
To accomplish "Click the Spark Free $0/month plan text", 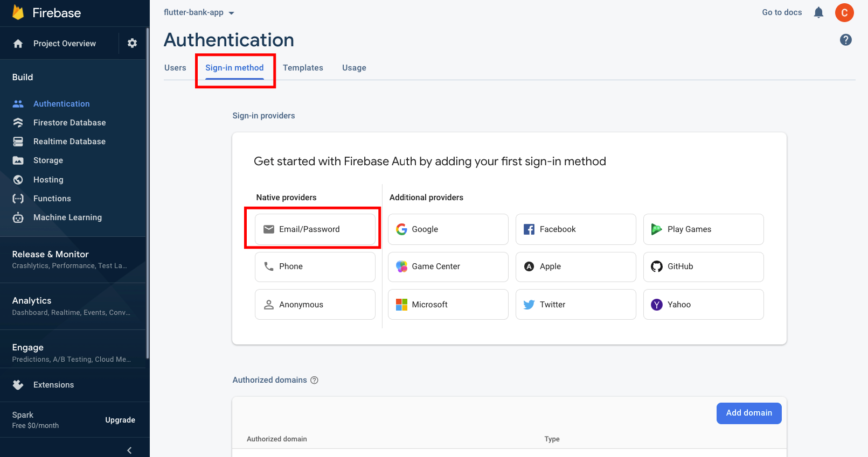I will tap(36, 420).
